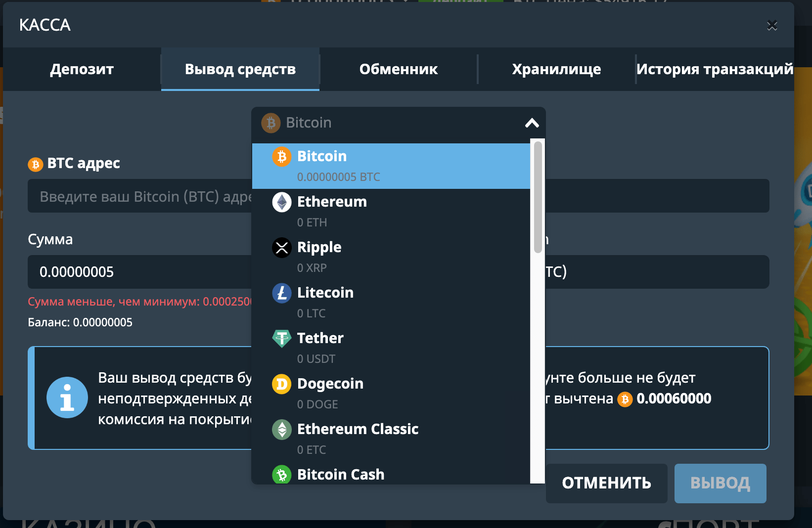Screen dimensions: 812x528
Task: Select Bitcoin Cash from the dropdown
Action: click(391, 473)
